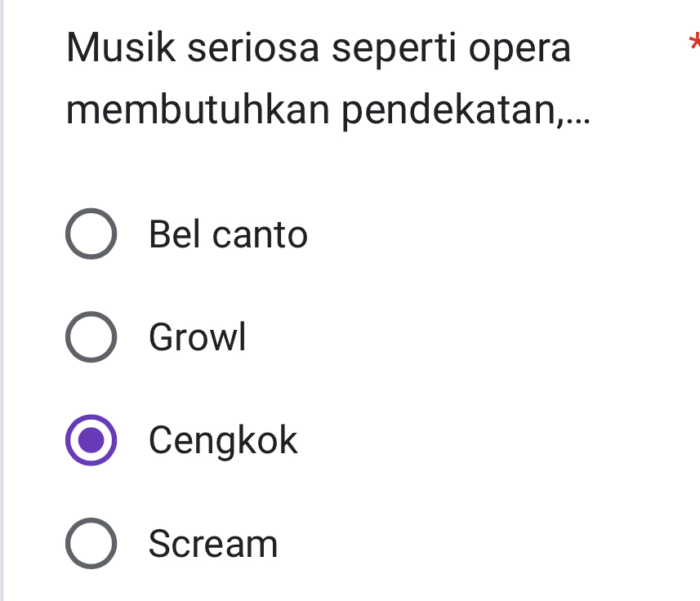Click the Cengkok option label
Viewport: 700px width, 601px height.
[x=223, y=441]
